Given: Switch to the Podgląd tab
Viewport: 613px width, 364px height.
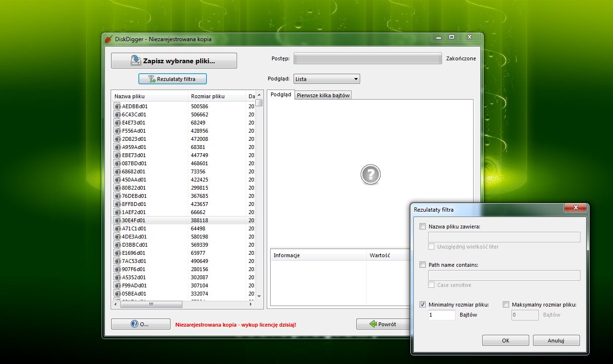Looking at the screenshot, I should [281, 95].
